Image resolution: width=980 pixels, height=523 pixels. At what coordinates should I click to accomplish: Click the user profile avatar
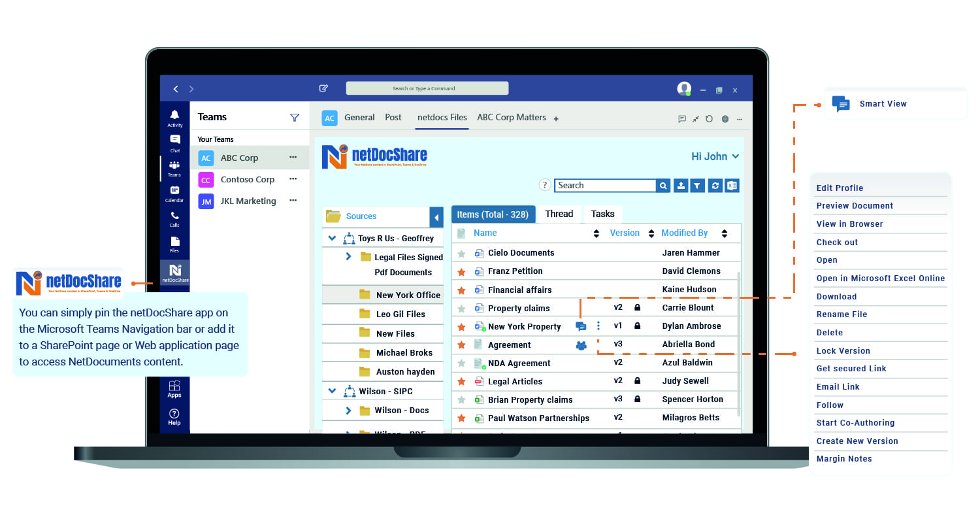click(684, 89)
